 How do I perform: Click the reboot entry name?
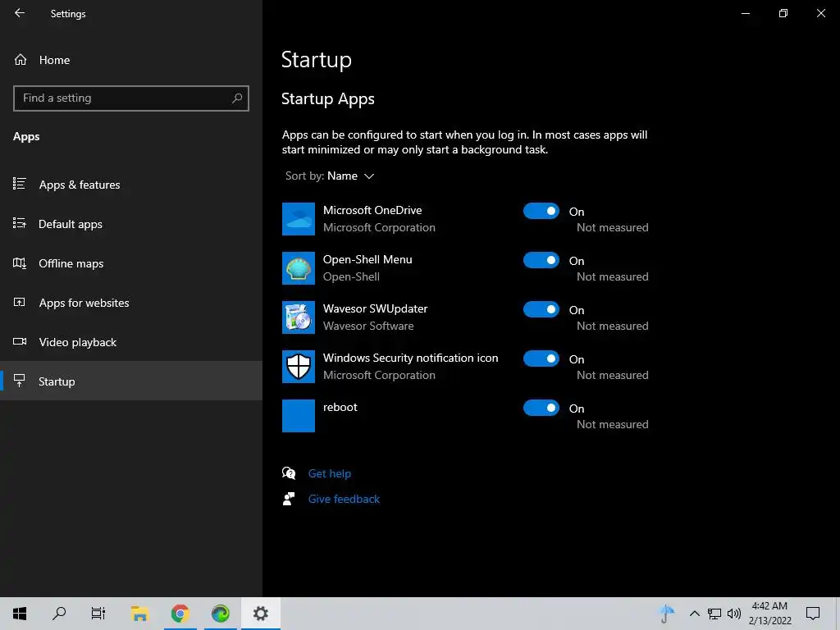click(340, 407)
